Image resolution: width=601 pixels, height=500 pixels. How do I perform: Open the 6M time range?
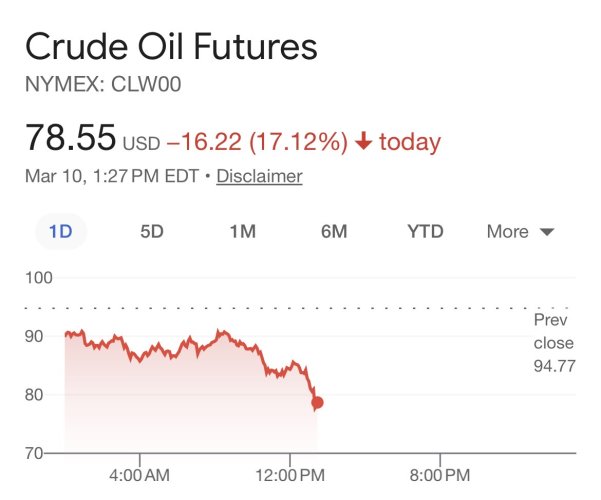coord(334,232)
